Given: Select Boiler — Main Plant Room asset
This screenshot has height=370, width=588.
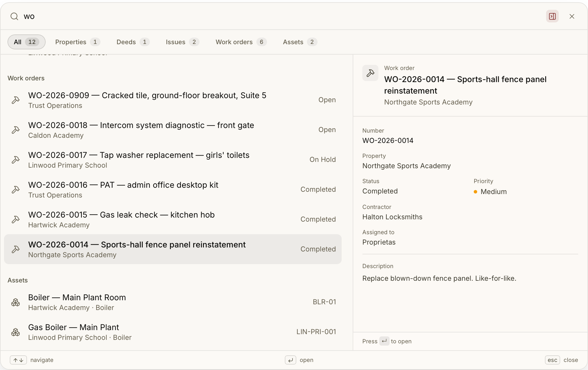Looking at the screenshot, I should tap(173, 302).
